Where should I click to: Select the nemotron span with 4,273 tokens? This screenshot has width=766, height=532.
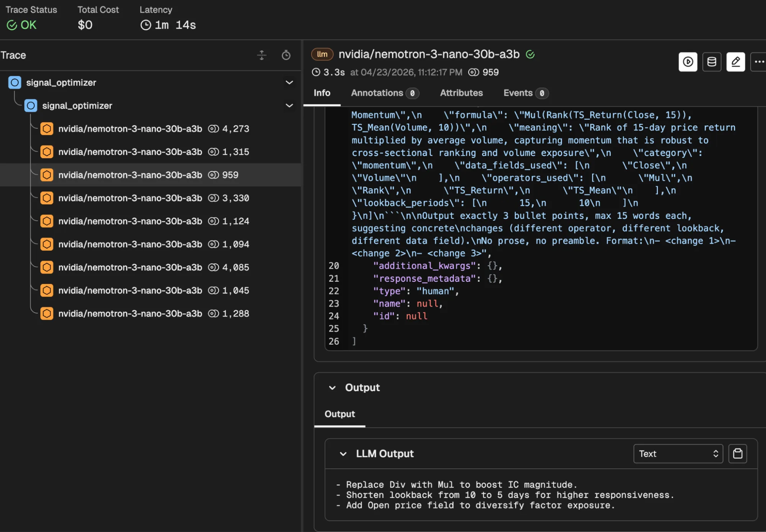[x=150, y=129]
